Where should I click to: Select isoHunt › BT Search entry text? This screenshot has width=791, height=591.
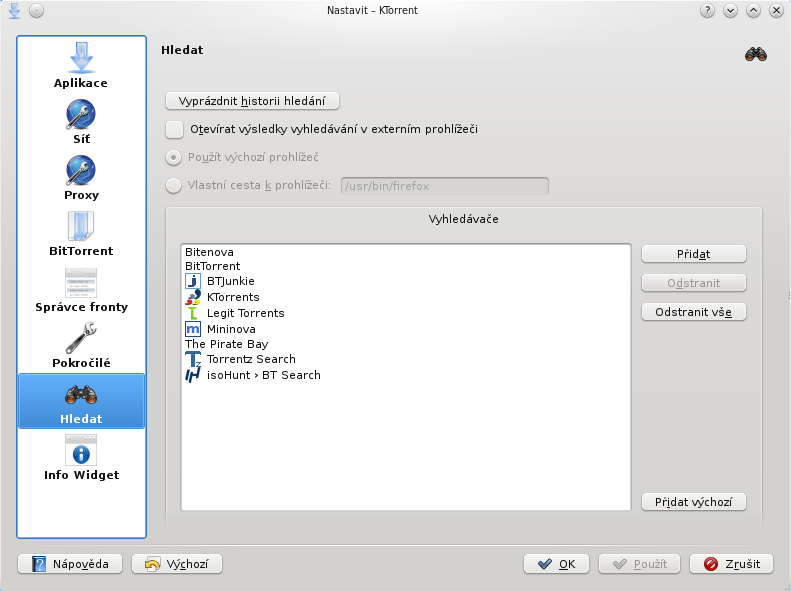pyautogui.click(x=264, y=375)
